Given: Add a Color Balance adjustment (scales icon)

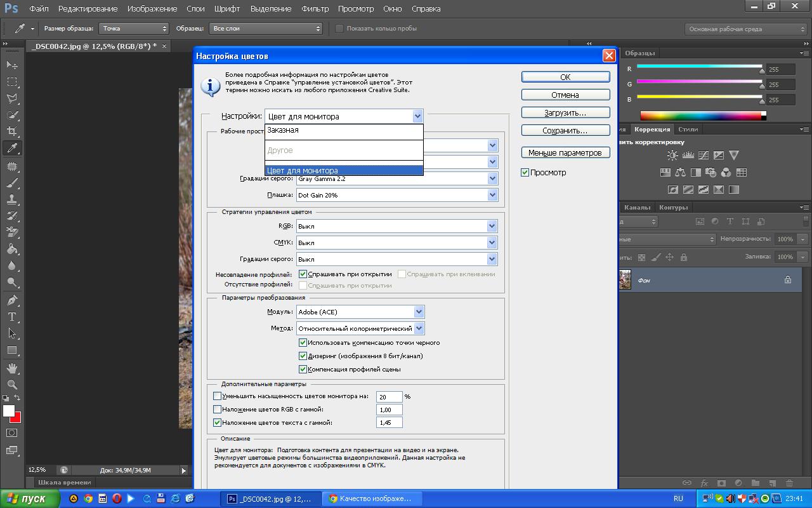Looking at the screenshot, I should pos(680,172).
